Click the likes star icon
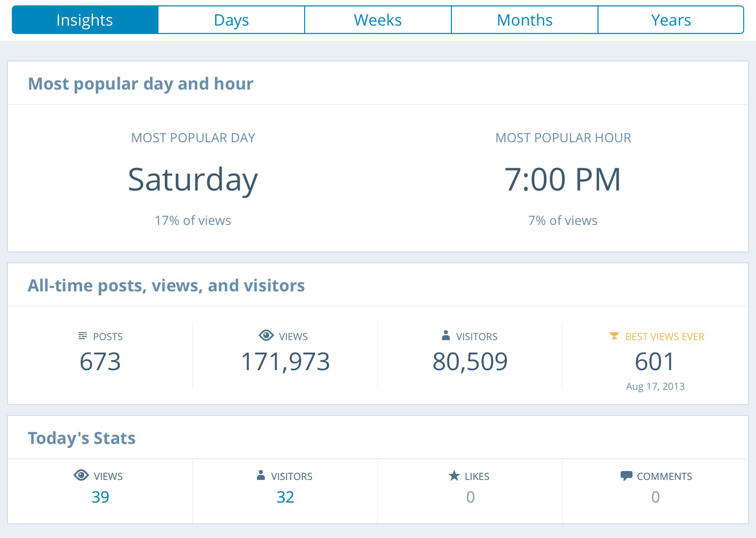The width and height of the screenshot is (756, 538). click(x=454, y=475)
